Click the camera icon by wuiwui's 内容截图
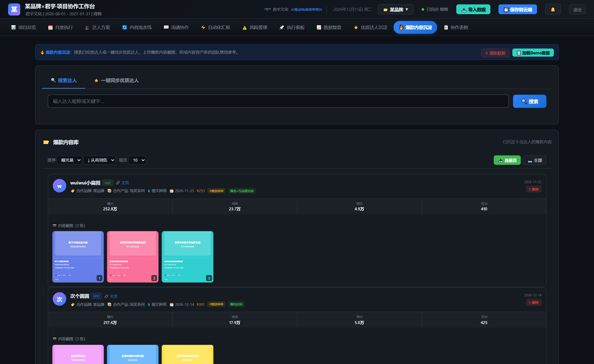 coord(55,226)
